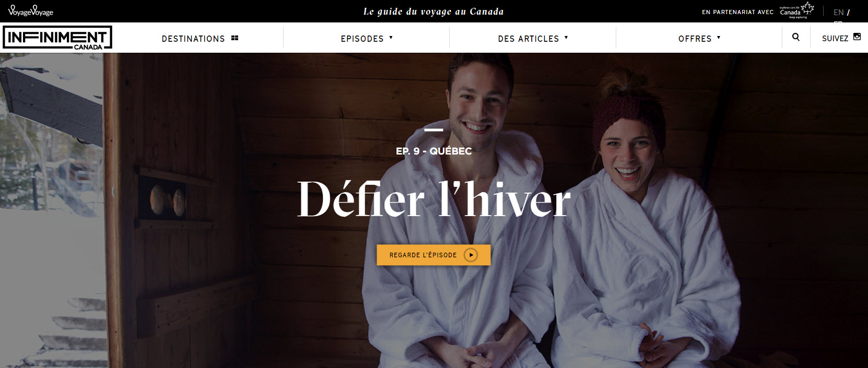Image resolution: width=868 pixels, height=368 pixels.
Task: Switch language to EN
Action: coord(838,12)
